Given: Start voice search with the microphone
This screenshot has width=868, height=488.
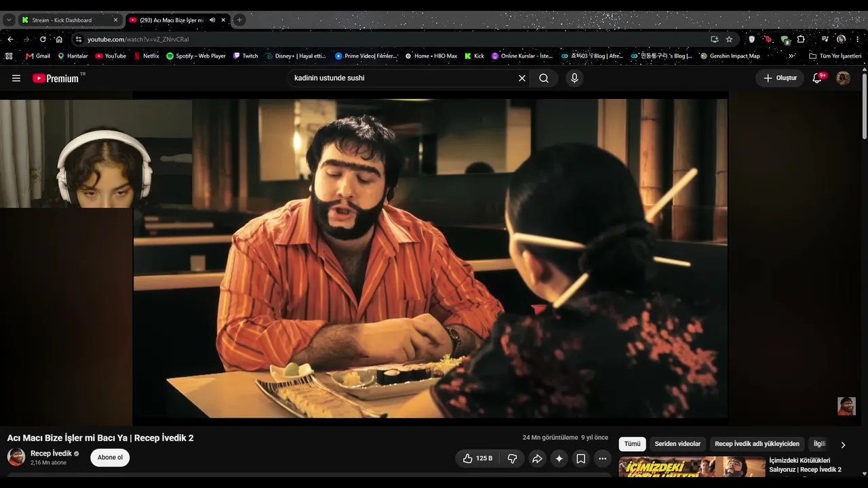Looking at the screenshot, I should (x=574, y=78).
